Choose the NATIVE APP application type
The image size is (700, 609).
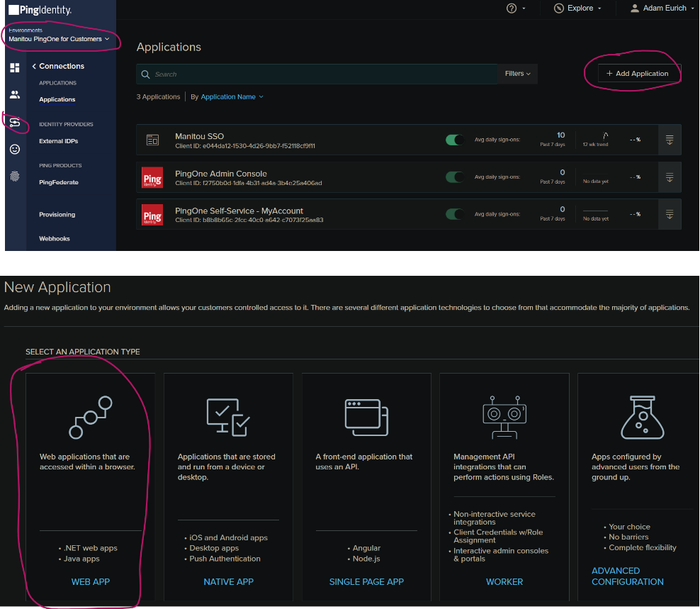tap(228, 582)
